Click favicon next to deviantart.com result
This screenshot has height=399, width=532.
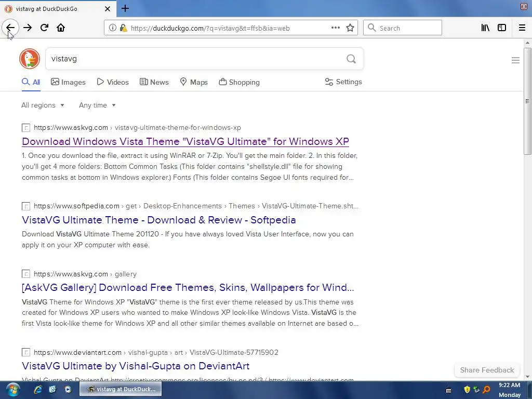pos(26,353)
